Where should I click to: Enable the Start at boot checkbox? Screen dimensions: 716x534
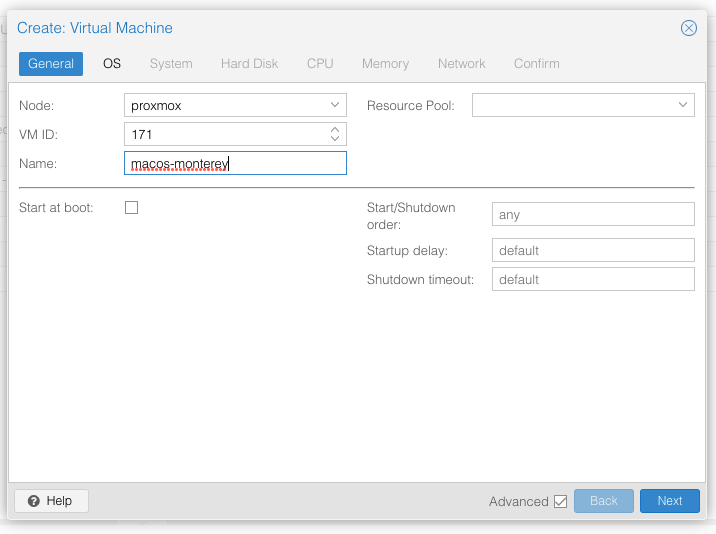[132, 208]
